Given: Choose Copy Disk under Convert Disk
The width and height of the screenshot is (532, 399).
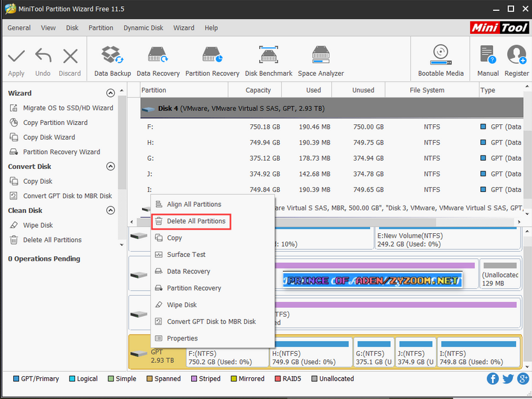Looking at the screenshot, I should click(31, 181).
